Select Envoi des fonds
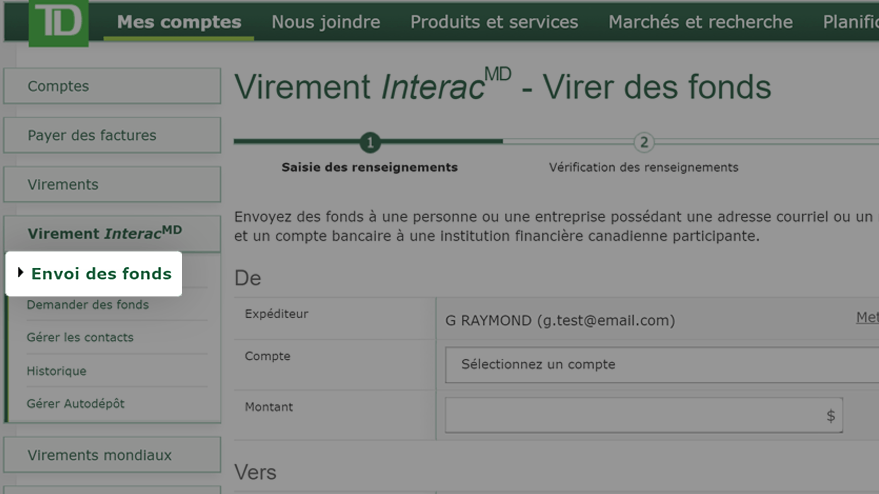 pyautogui.click(x=101, y=274)
